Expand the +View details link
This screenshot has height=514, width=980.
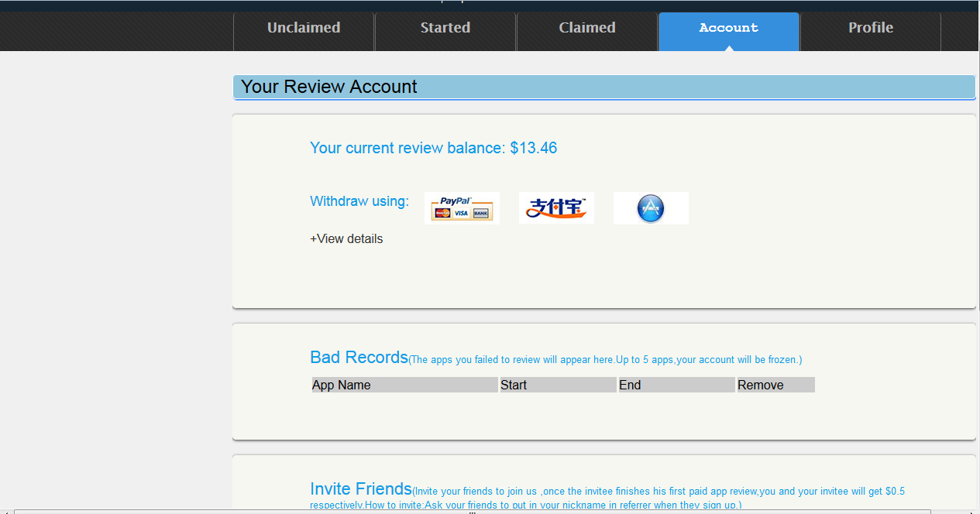point(346,238)
